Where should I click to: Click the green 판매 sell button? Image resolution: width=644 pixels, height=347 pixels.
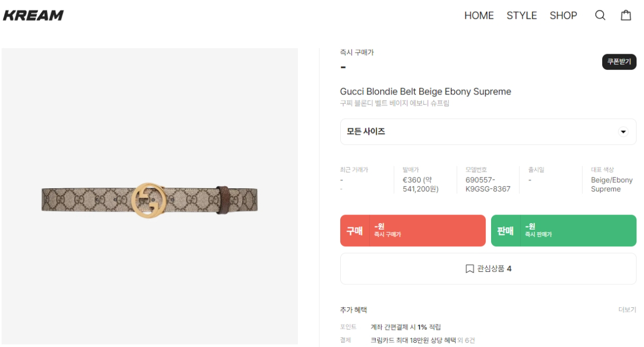563,231
